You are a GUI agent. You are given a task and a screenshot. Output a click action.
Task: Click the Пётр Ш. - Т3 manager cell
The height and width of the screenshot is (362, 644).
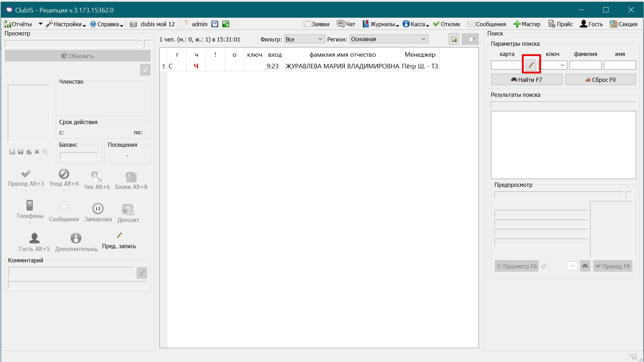[x=420, y=66]
